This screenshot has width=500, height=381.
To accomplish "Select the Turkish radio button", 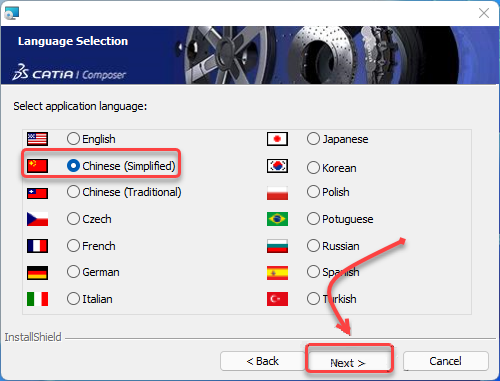I will click(x=313, y=299).
